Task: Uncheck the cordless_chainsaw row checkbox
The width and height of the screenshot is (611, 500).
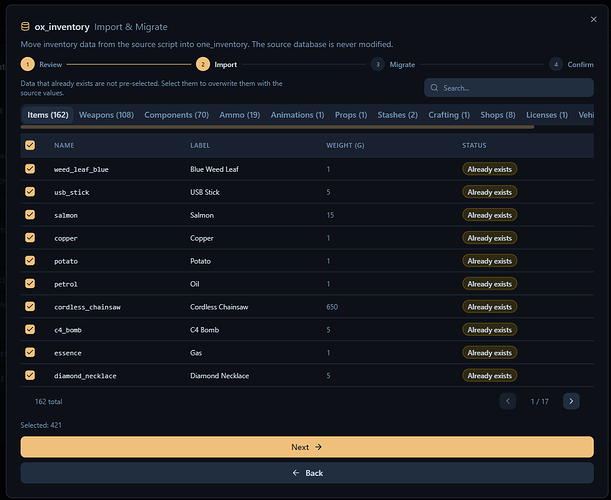Action: click(x=30, y=307)
